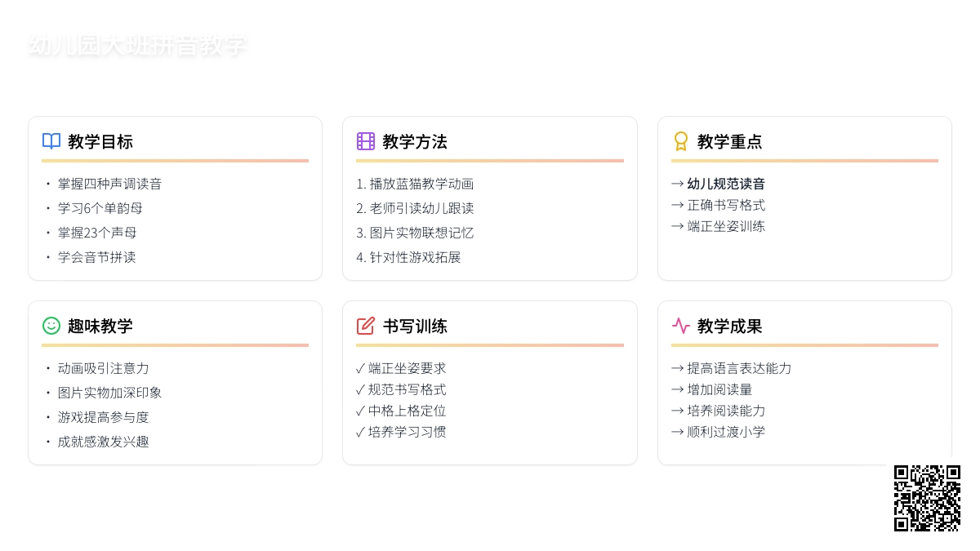
Task: Click the QR code image
Action: (927, 498)
